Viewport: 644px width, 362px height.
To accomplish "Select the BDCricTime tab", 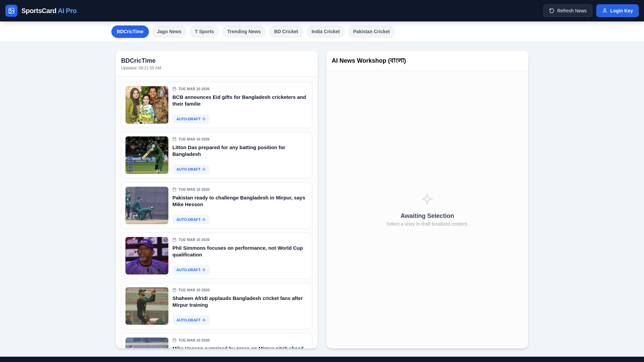I will pos(130,32).
